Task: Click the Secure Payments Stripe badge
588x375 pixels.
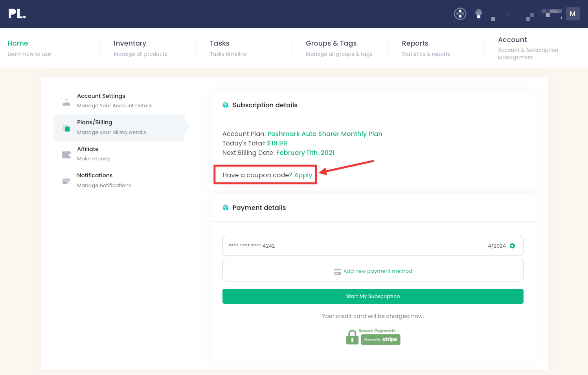Action: pos(373,337)
